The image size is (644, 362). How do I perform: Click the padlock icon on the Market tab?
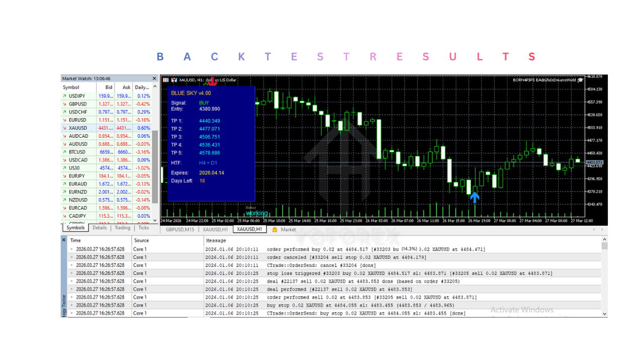click(x=275, y=228)
